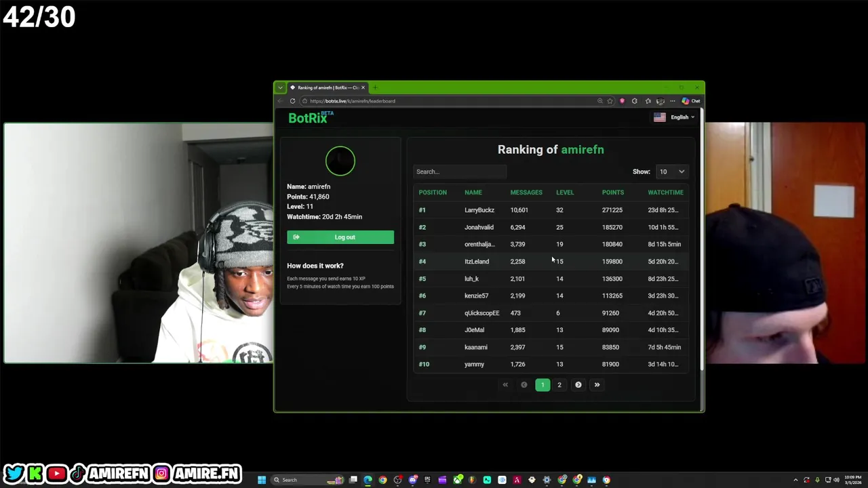This screenshot has height=488, width=868.
Task: Open FL Studio on the taskbar
Action: (472, 480)
